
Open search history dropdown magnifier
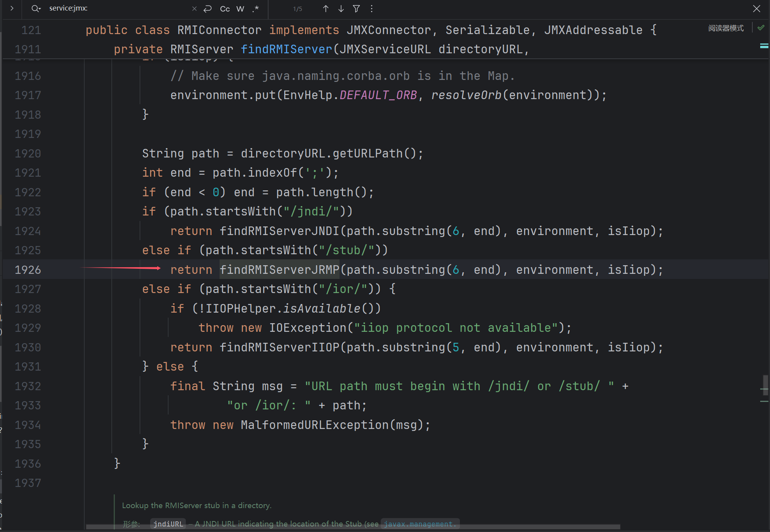point(36,9)
